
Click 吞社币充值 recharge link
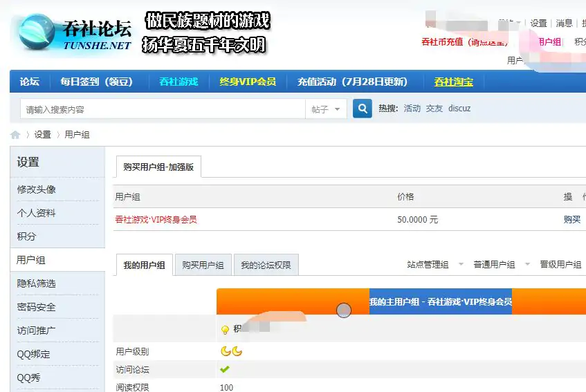(x=464, y=41)
